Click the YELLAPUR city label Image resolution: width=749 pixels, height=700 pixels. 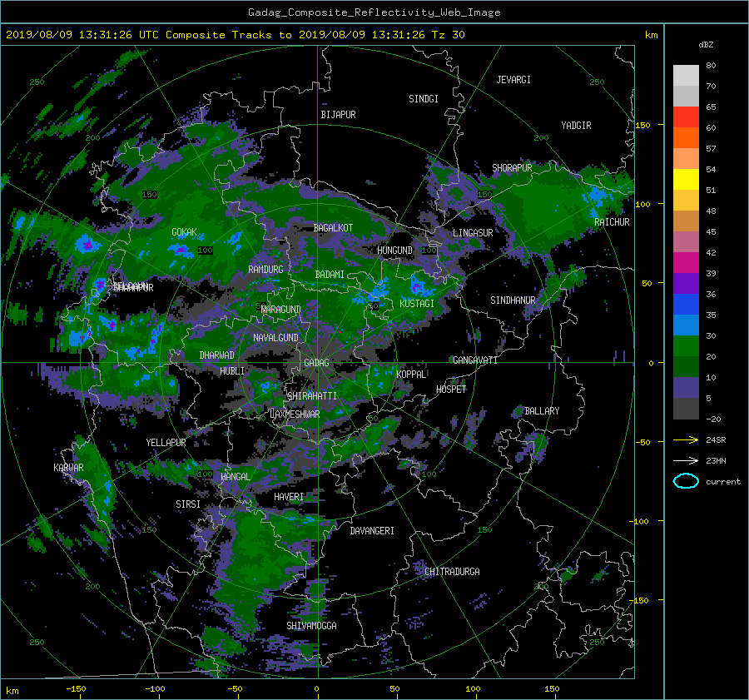coord(166,443)
